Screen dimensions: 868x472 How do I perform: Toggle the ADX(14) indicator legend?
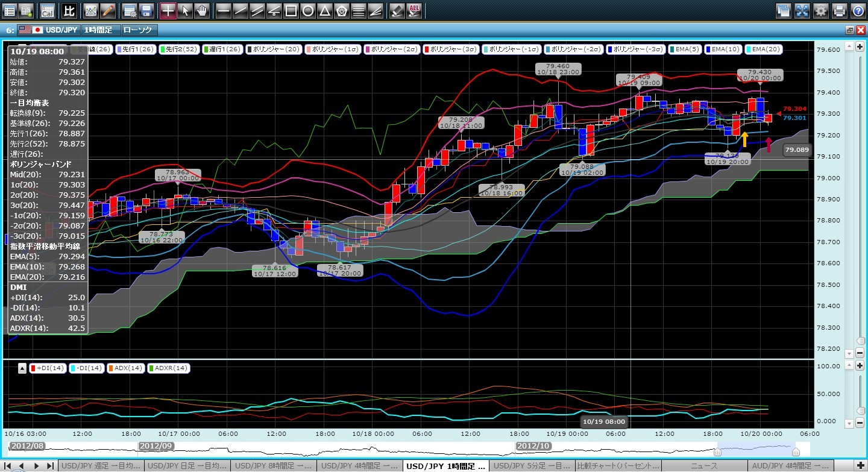(x=125, y=368)
